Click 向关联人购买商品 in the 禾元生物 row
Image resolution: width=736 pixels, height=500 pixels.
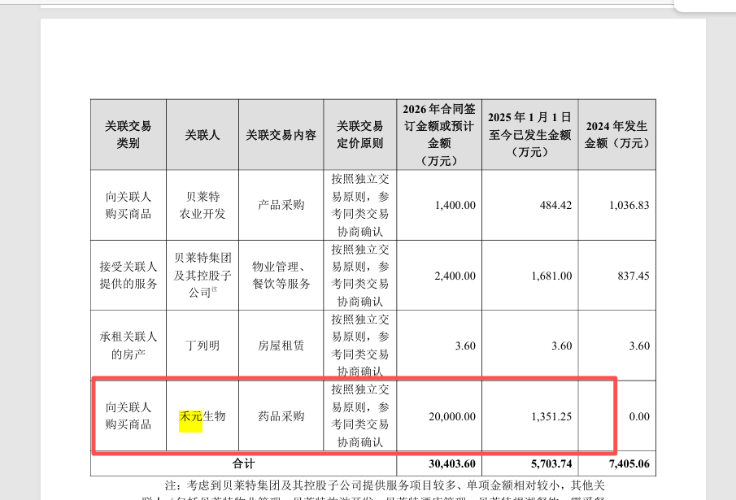coord(128,415)
